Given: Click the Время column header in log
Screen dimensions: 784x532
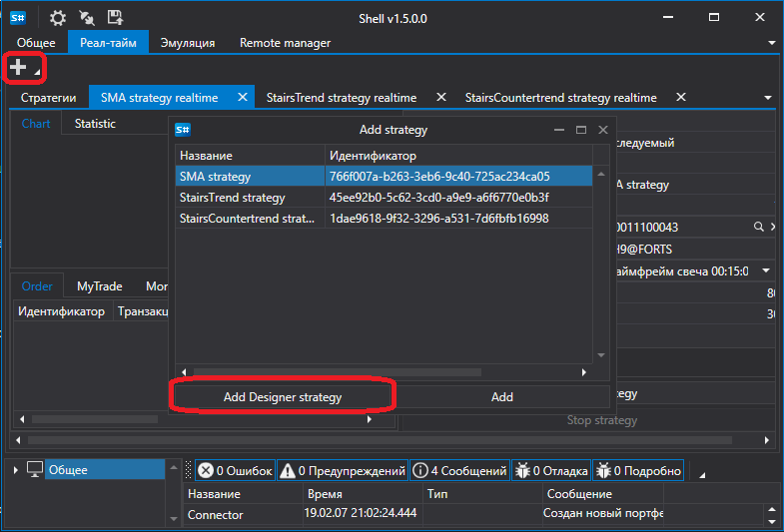Looking at the screenshot, I should coord(363,494).
